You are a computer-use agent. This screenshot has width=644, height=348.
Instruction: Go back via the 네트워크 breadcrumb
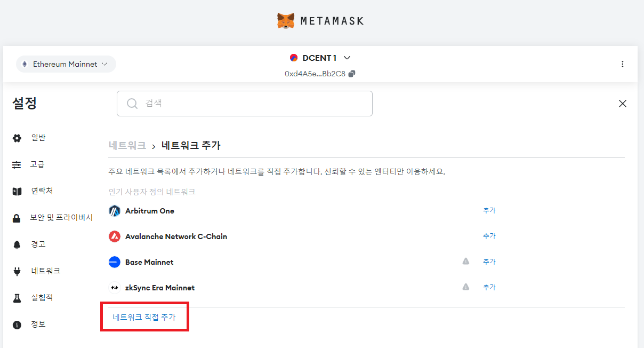pyautogui.click(x=127, y=146)
